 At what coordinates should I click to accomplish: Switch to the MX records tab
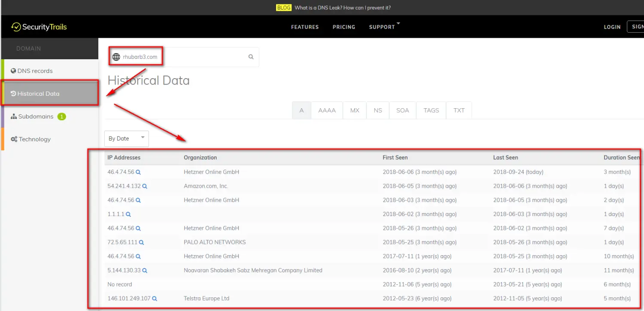(x=355, y=110)
